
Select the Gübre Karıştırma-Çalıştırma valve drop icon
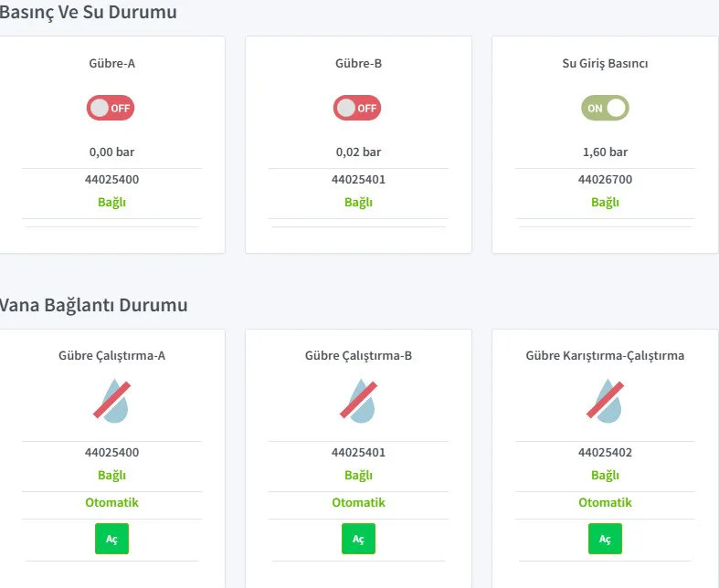coord(605,401)
